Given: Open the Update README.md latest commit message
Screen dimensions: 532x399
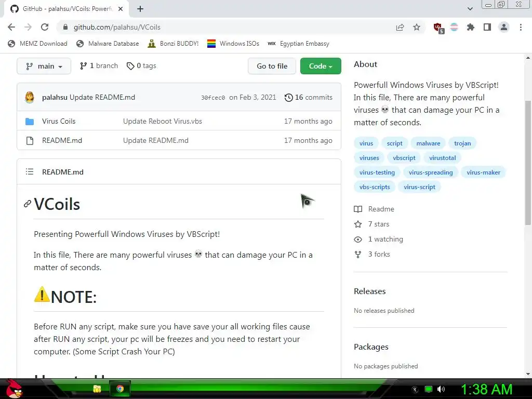Looking at the screenshot, I should [102, 97].
